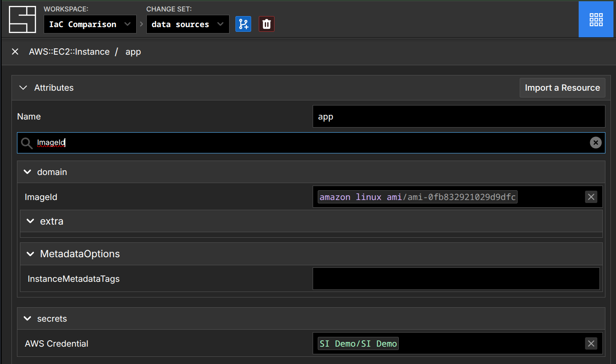This screenshot has height=364, width=616.
Task: Open the data sources change set dropdown
Action: pos(188,24)
